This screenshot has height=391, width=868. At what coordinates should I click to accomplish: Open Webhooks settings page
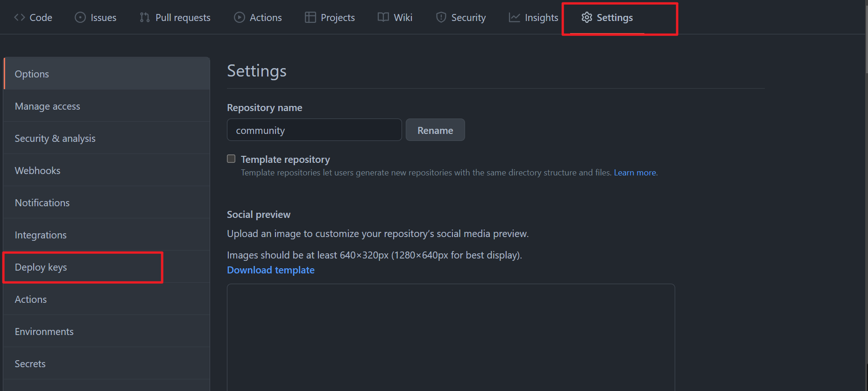tap(107, 170)
